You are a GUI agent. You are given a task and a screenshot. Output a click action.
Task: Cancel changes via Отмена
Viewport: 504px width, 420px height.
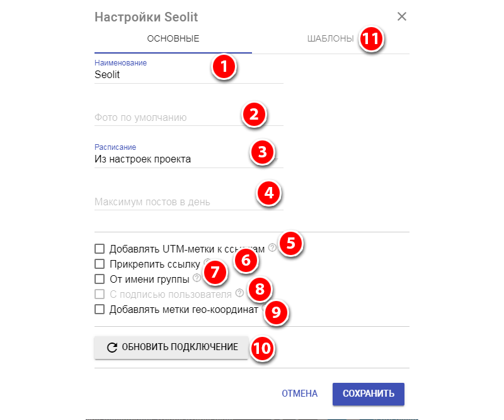299,394
